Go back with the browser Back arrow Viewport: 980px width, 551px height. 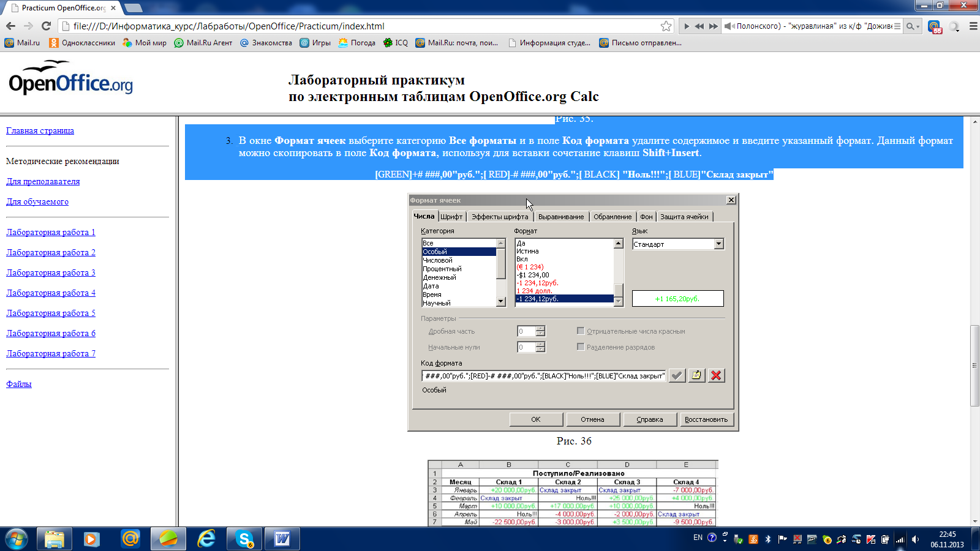point(10,26)
